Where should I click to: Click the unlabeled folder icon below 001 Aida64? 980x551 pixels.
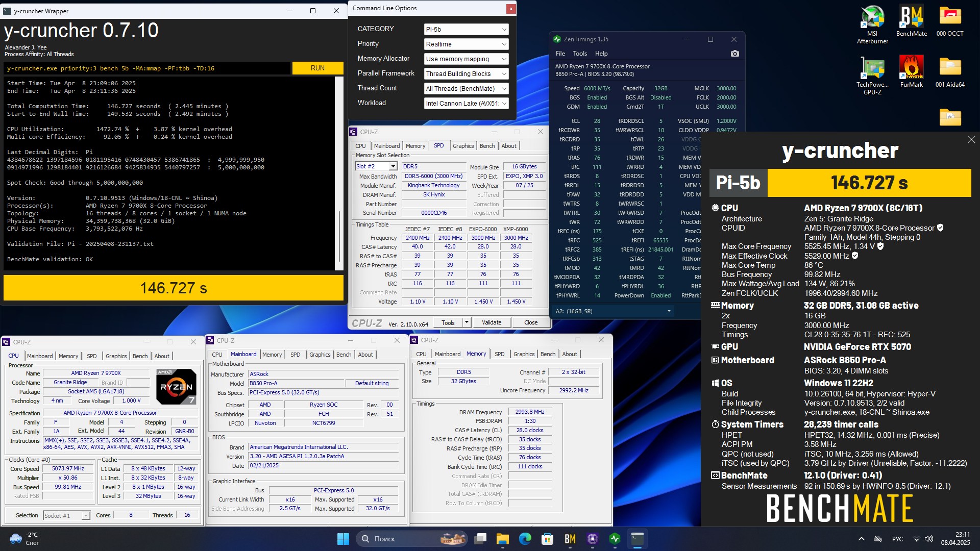950,117
